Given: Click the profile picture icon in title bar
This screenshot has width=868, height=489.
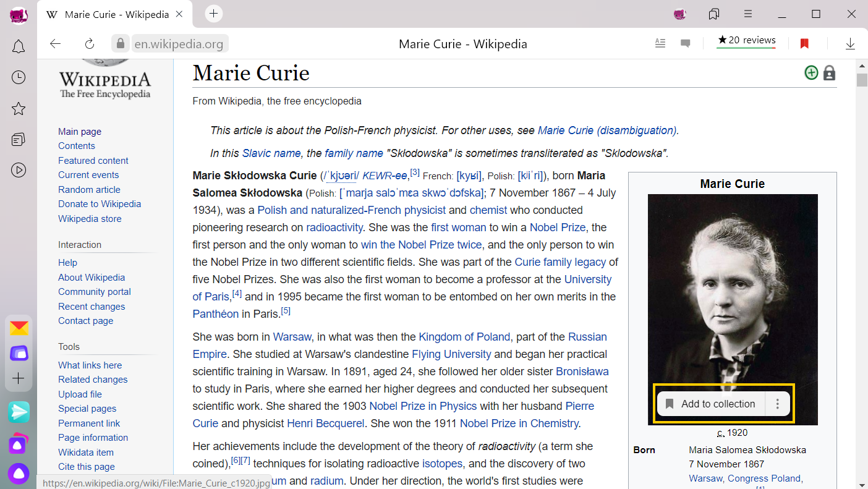Looking at the screenshot, I should [680, 14].
